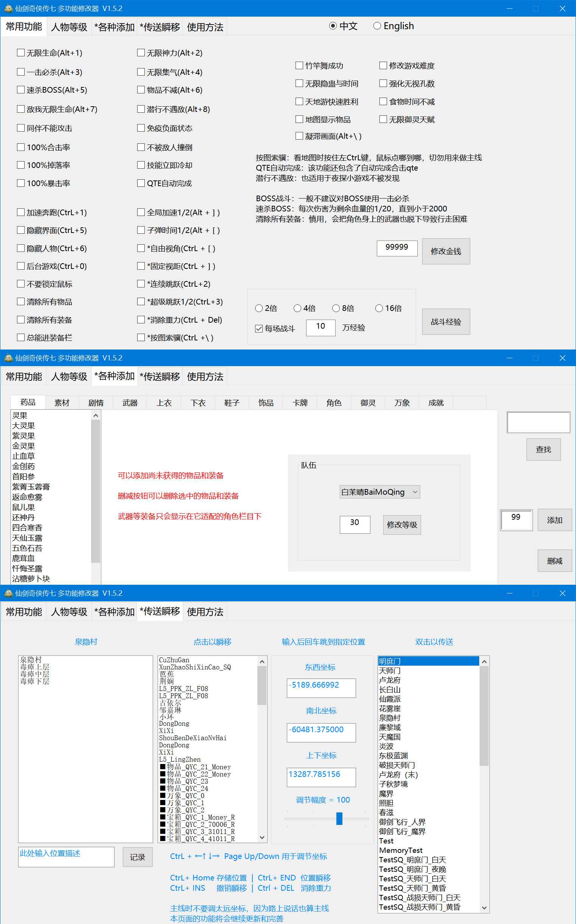
Task: Switch to the 武器 item tab
Action: [x=130, y=402]
